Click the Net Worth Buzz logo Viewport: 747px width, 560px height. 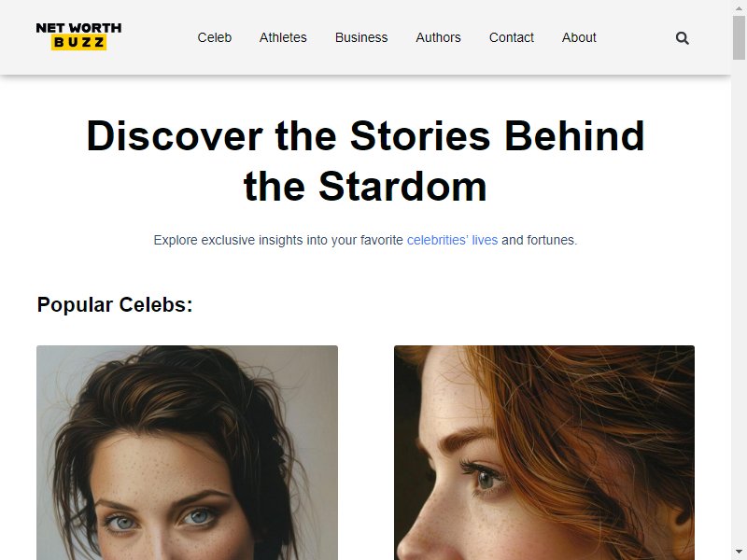[78, 36]
